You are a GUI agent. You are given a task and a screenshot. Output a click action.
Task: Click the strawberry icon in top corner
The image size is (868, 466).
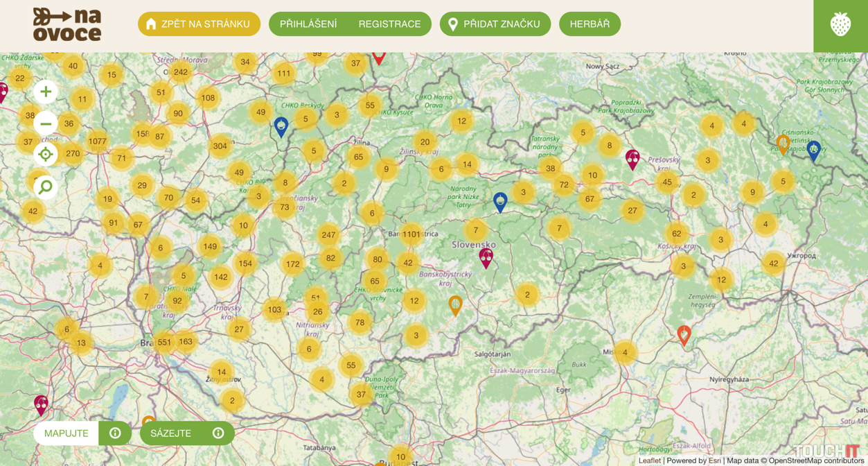click(x=840, y=25)
